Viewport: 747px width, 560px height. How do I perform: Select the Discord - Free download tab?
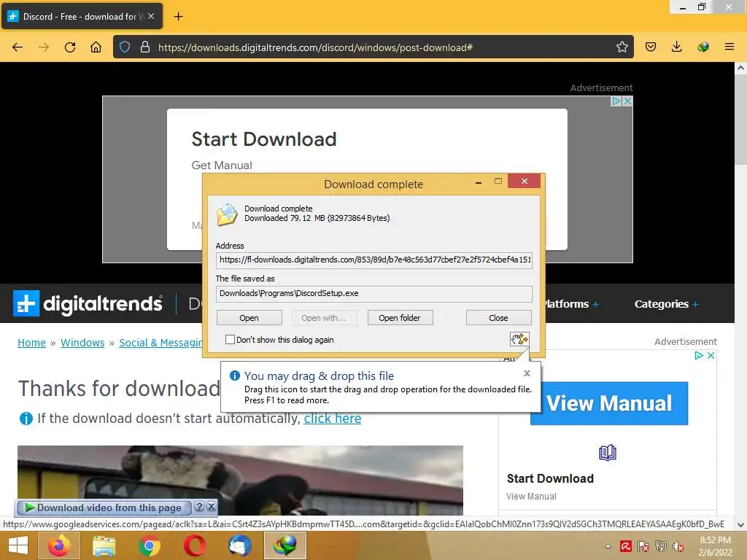pyautogui.click(x=82, y=16)
